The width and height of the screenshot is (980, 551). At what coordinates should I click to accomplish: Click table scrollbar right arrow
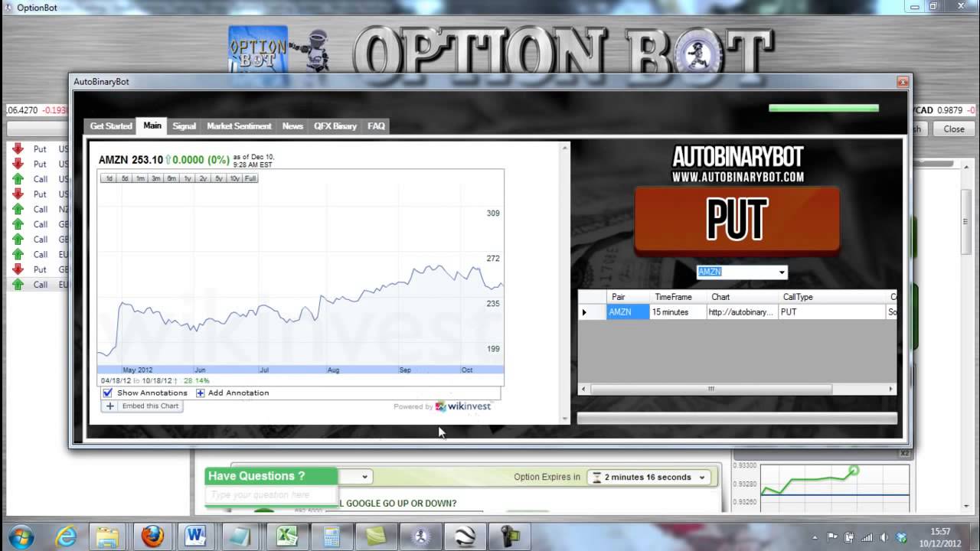click(890, 390)
